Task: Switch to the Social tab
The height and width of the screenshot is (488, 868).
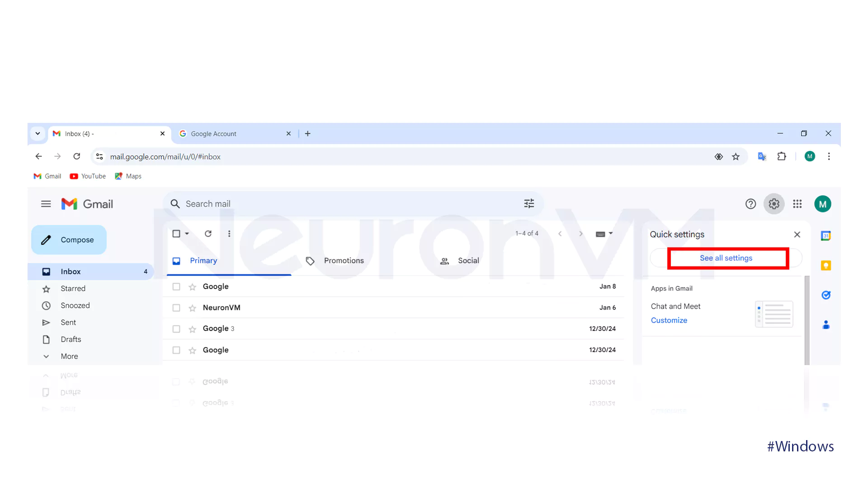Action: coord(468,261)
